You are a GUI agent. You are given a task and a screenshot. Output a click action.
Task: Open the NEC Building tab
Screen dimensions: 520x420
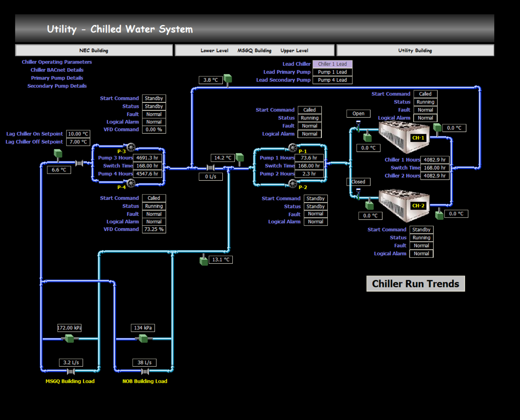94,50
